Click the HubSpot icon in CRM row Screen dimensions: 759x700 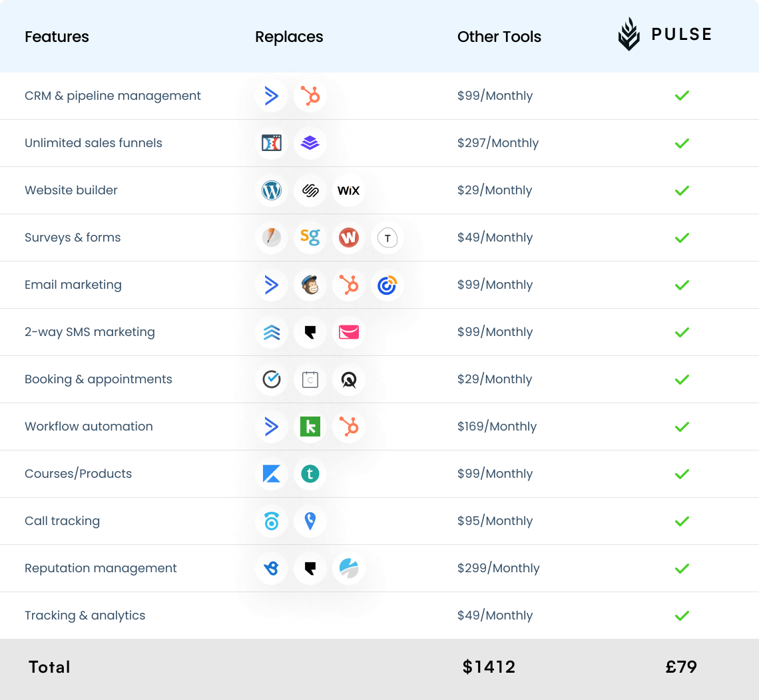(310, 96)
